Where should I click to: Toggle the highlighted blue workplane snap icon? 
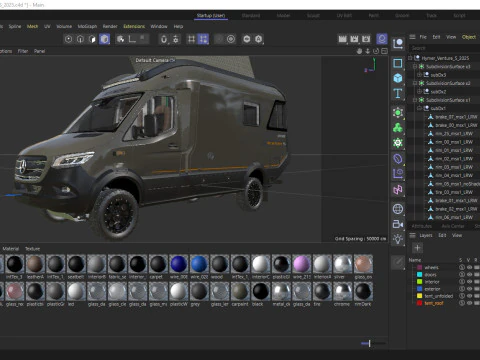click(203, 39)
